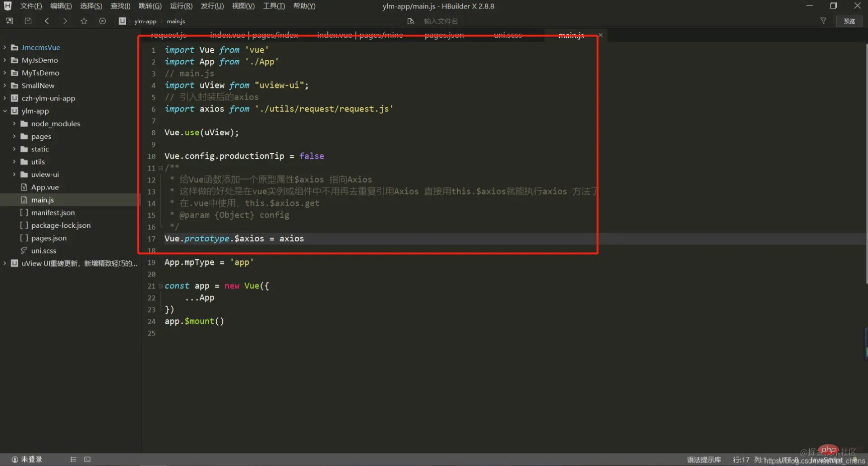The image size is (868, 466).
Task: Click the not-logged-in user icon
Action: (x=15, y=459)
